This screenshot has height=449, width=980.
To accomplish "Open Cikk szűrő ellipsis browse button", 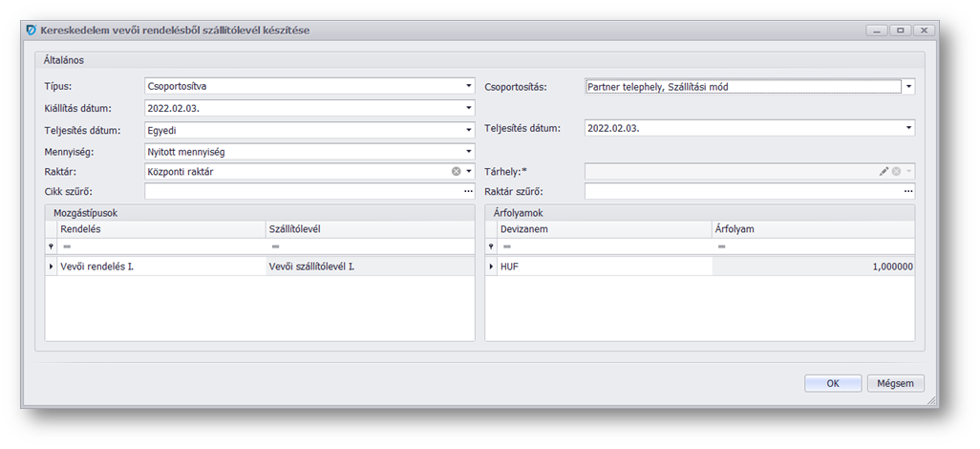I will point(468,192).
